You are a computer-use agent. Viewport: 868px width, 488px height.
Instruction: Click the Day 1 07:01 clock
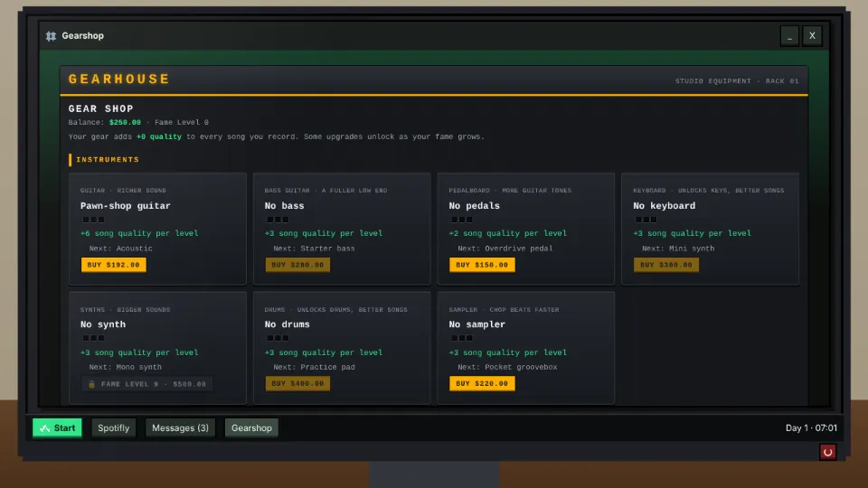(811, 427)
